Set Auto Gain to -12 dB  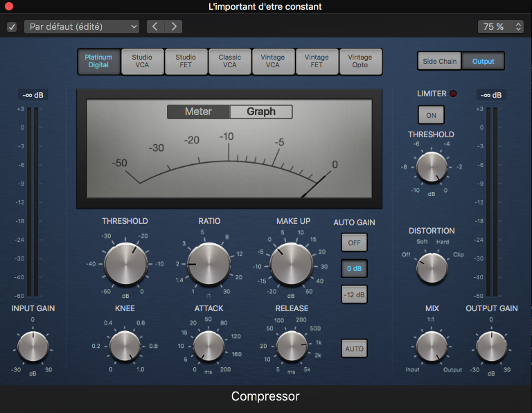coord(354,295)
